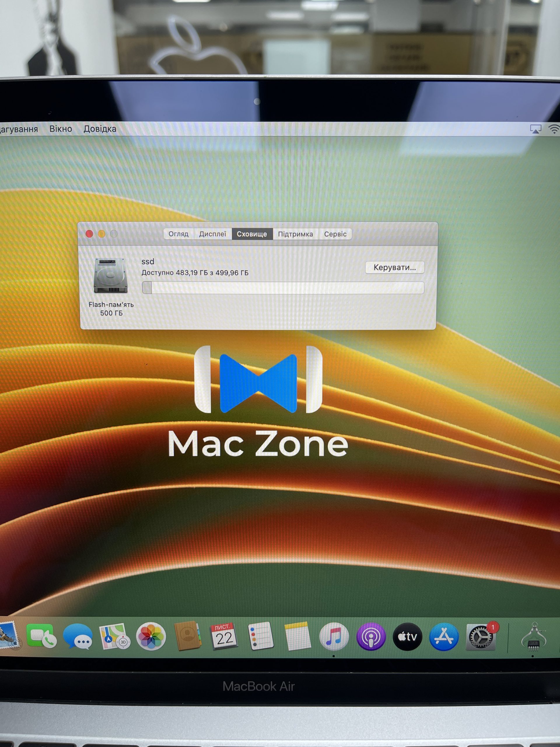This screenshot has height=747, width=560.
Task: Click the storage usage bar
Action: [283, 288]
